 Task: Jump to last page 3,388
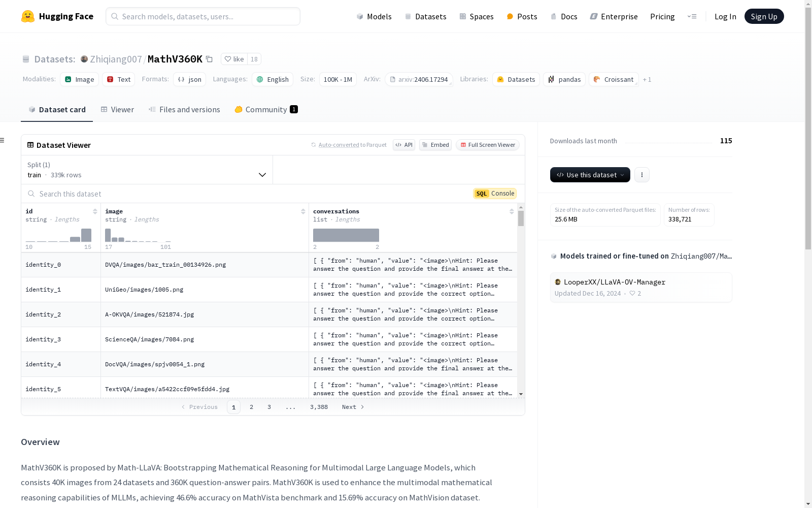coord(319,407)
